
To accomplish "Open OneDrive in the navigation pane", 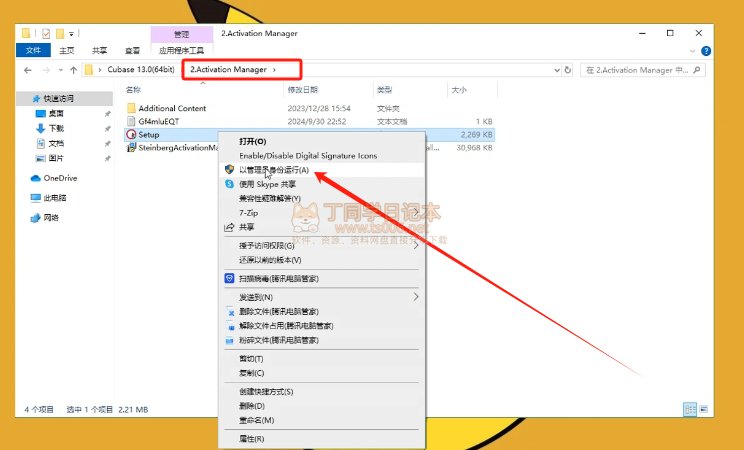I will click(x=58, y=178).
